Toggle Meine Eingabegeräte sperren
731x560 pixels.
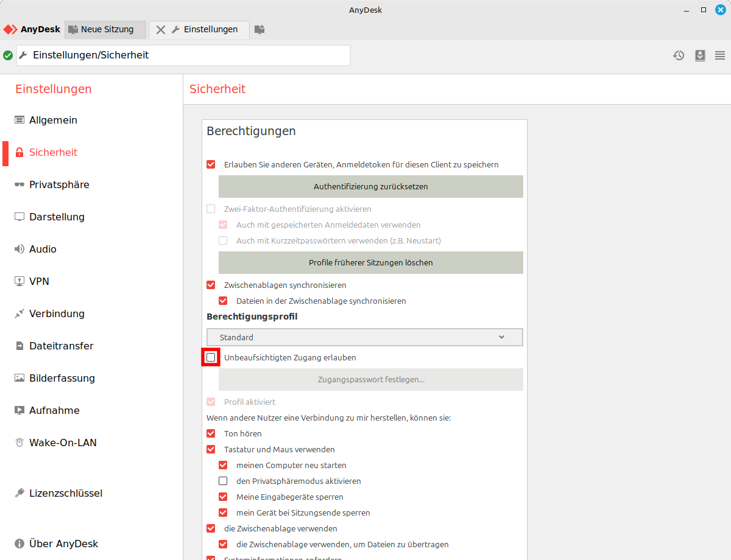click(x=223, y=497)
